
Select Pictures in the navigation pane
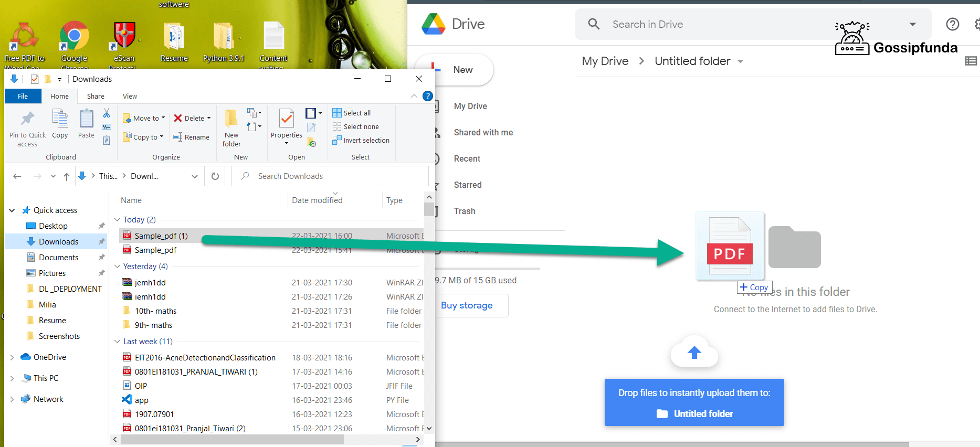coord(52,273)
